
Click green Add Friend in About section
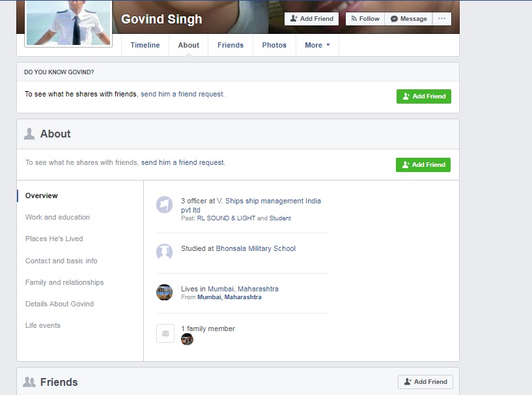tap(423, 165)
